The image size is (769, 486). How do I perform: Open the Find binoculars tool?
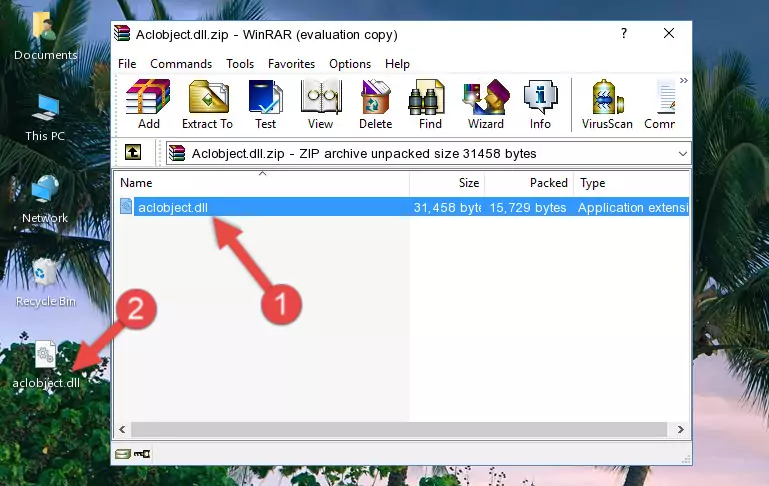click(x=431, y=104)
